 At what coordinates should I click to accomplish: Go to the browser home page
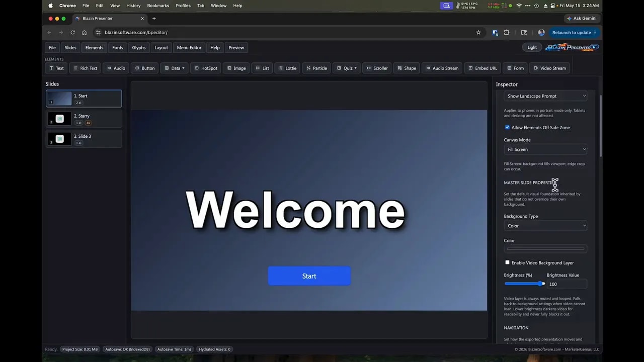pyautogui.click(x=84, y=32)
